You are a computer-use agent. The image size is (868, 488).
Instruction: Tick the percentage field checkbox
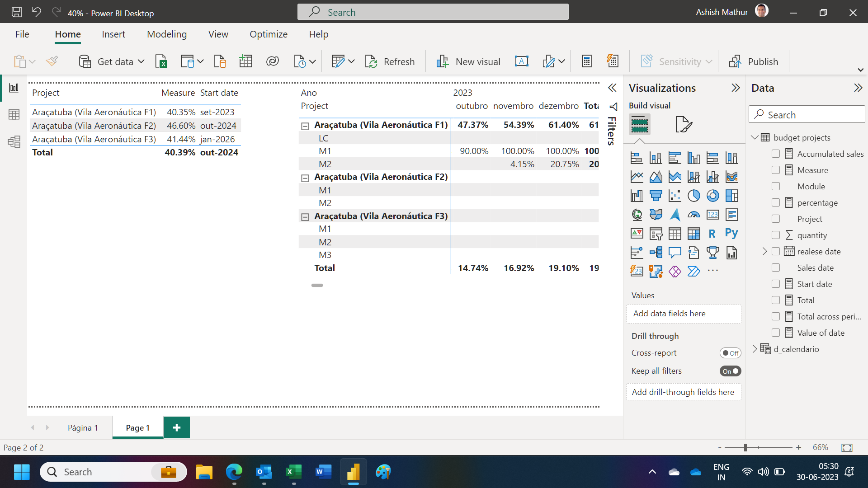click(776, 202)
